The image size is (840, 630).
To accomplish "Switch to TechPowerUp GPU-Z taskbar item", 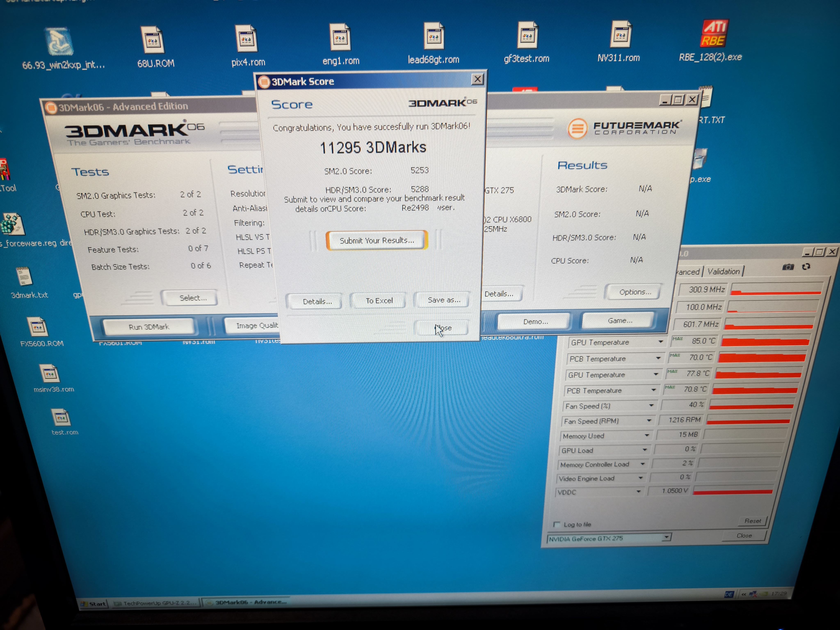I will pyautogui.click(x=156, y=603).
